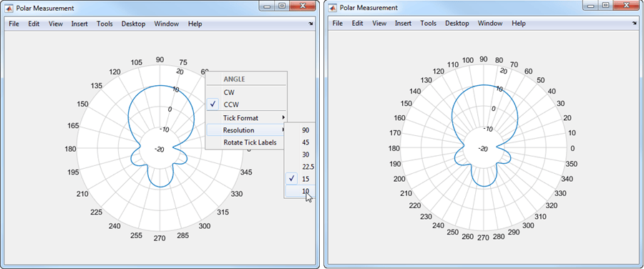Set angle resolution to 90
The image size is (644, 269).
click(x=300, y=130)
